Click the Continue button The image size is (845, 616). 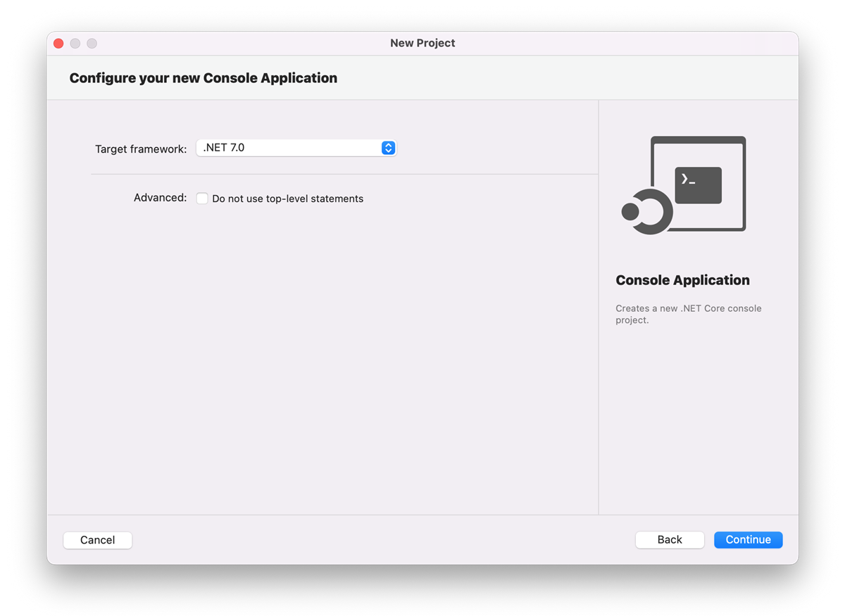click(x=748, y=540)
